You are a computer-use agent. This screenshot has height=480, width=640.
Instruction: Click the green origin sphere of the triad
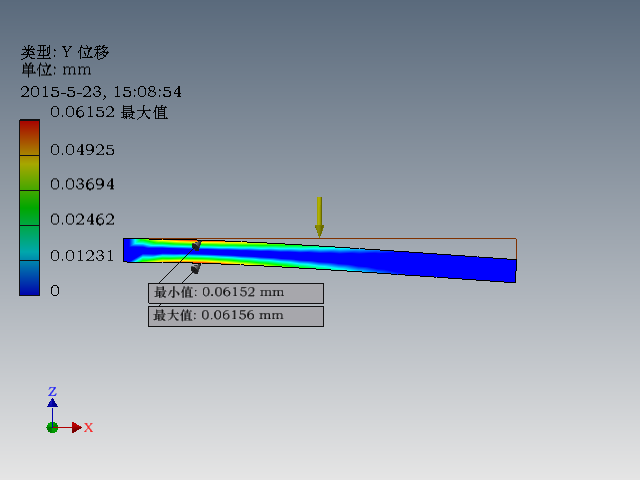(x=52, y=427)
